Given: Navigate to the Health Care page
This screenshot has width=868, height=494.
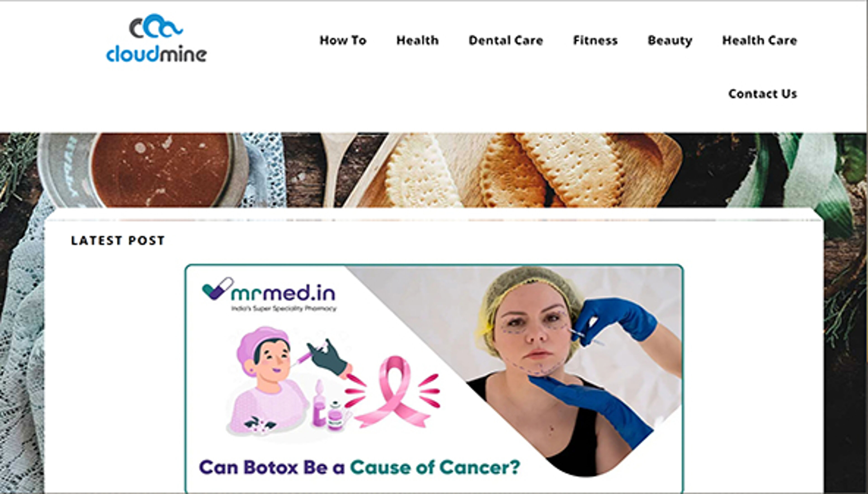Looking at the screenshot, I should (759, 40).
